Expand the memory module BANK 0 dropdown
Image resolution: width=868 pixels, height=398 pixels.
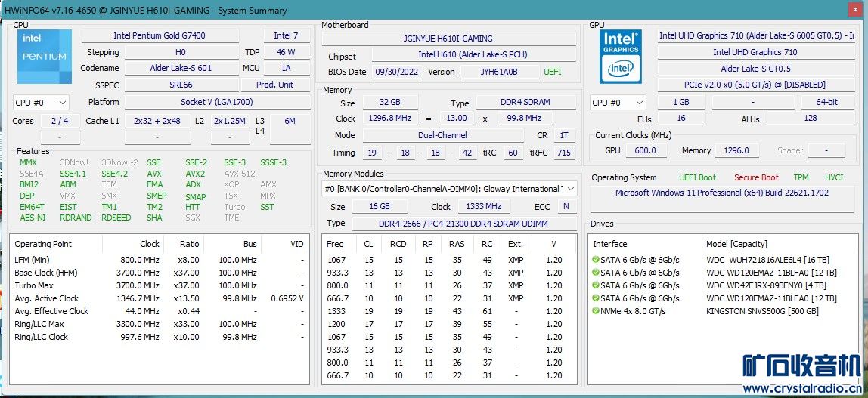tap(570, 189)
